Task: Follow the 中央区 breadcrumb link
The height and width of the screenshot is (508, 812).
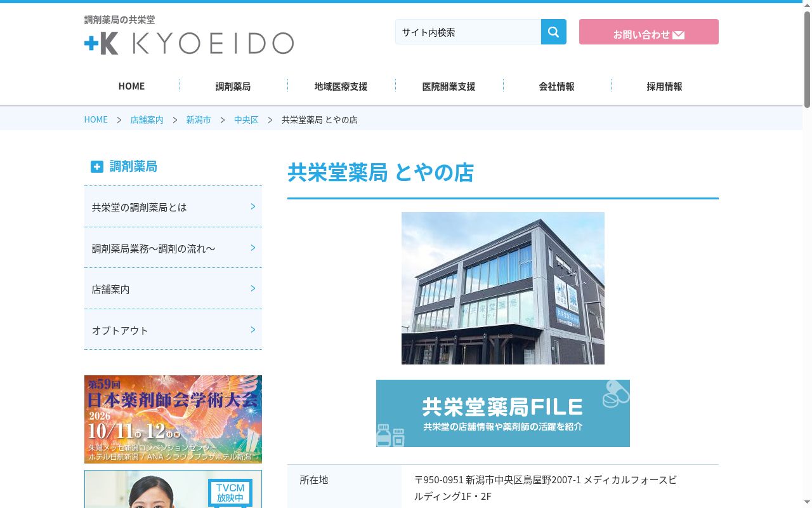Action: (246, 119)
